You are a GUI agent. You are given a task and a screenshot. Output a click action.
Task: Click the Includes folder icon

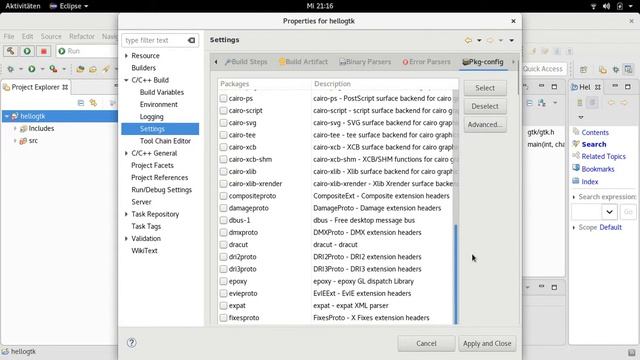(23, 129)
